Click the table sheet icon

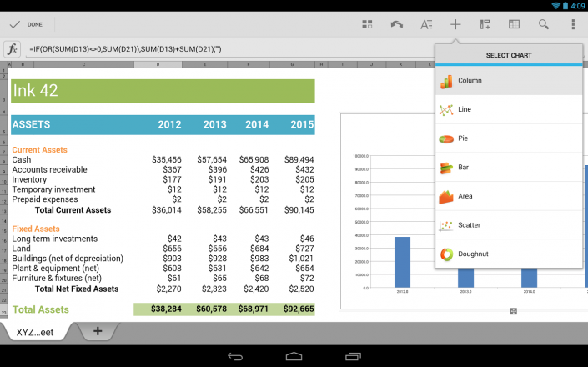pyautogui.click(x=514, y=25)
